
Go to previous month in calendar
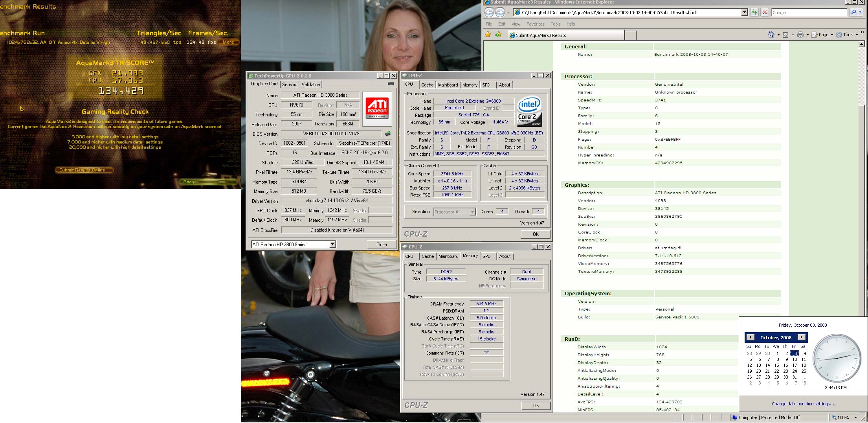750,337
